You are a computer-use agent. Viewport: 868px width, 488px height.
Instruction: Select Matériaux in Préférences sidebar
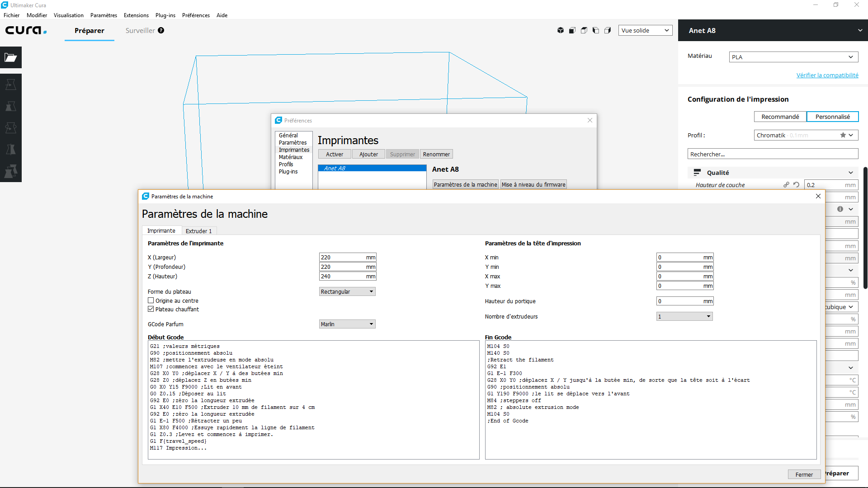pyautogui.click(x=291, y=157)
